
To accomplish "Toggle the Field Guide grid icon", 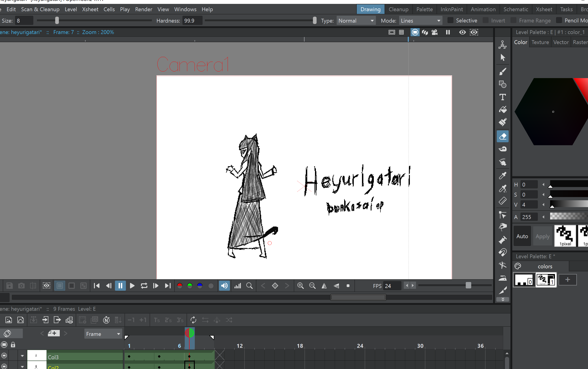I will [401, 32].
